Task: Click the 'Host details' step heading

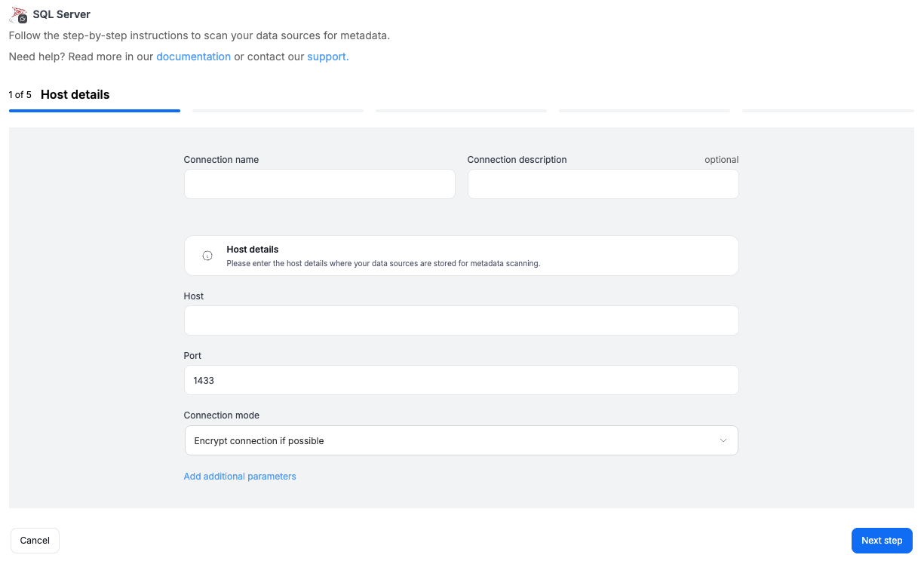Action: pos(75,95)
